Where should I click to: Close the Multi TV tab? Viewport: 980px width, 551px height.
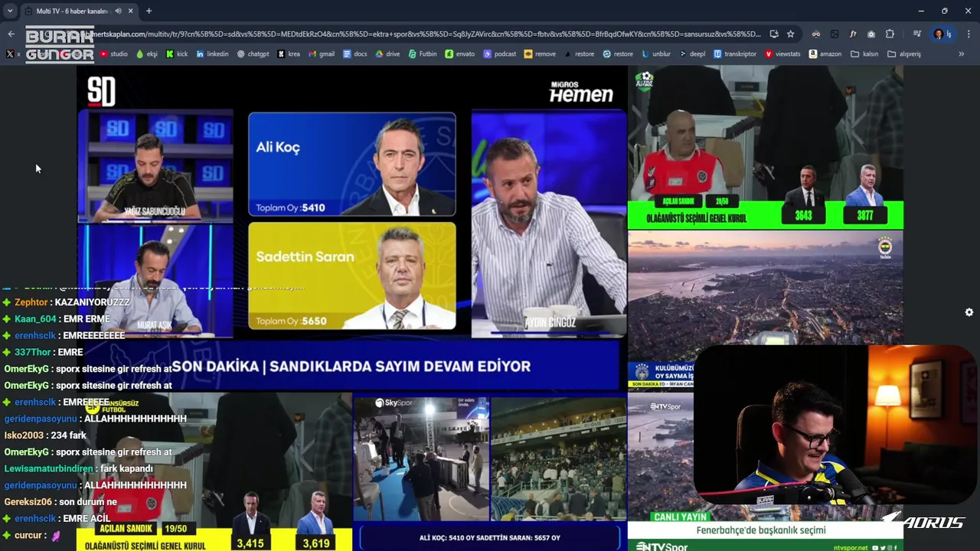[x=130, y=11]
